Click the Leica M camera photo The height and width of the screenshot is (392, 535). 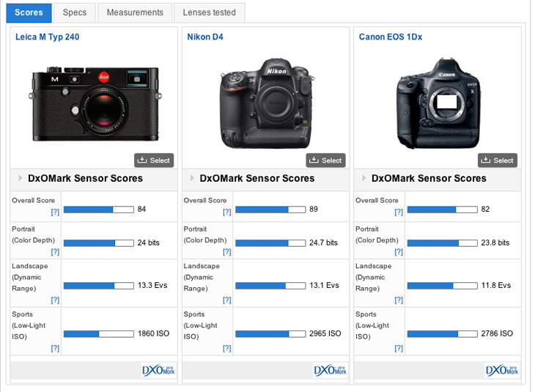(x=95, y=104)
